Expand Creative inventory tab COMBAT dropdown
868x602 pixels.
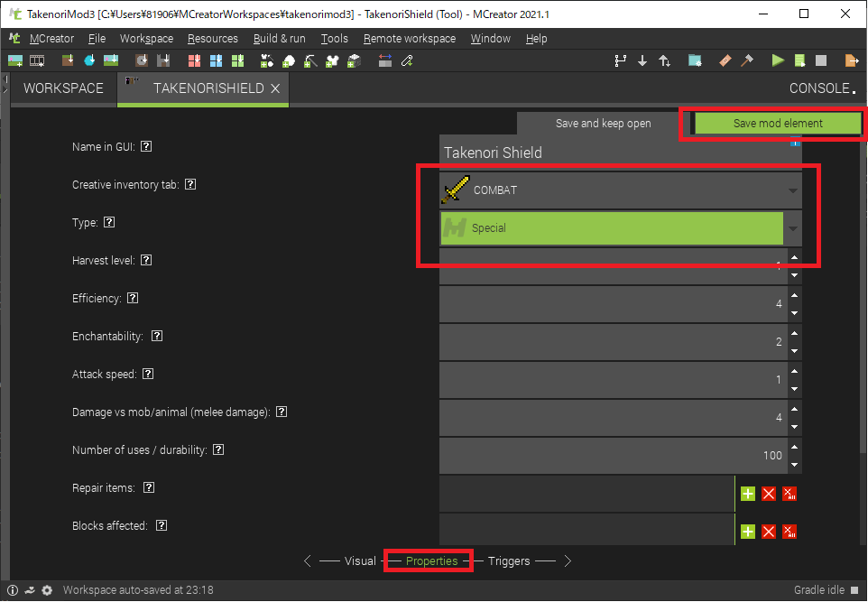pos(792,190)
